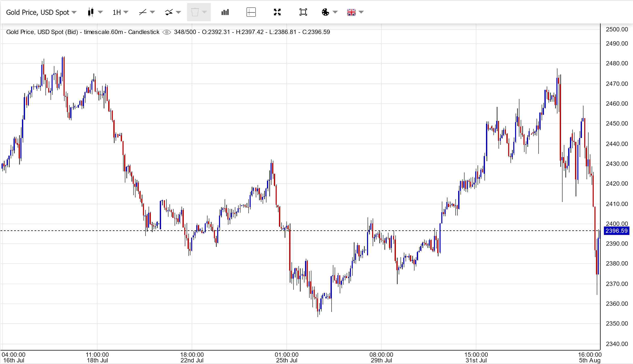Image resolution: width=633 pixels, height=364 pixels.
Task: Click the 29th Jul time axis label
Action: (x=381, y=360)
